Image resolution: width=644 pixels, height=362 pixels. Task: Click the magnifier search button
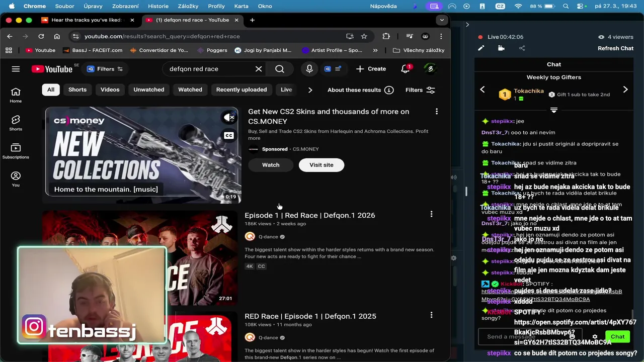pos(280,69)
